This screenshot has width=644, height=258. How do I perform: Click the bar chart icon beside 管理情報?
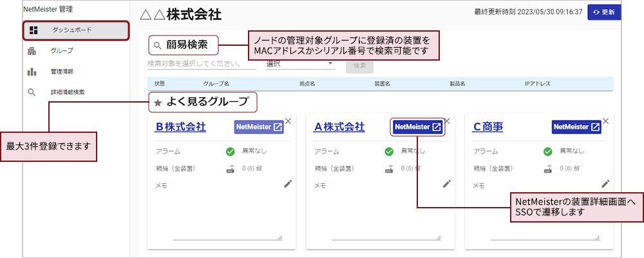click(x=32, y=72)
